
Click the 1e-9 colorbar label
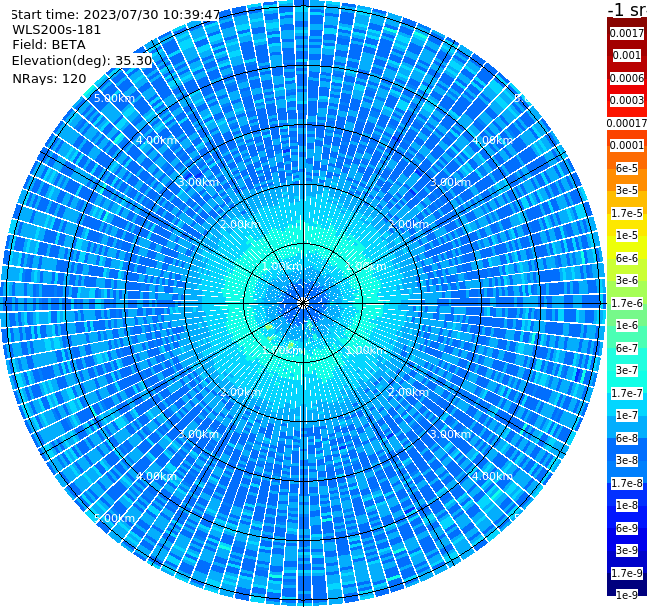coord(627,595)
